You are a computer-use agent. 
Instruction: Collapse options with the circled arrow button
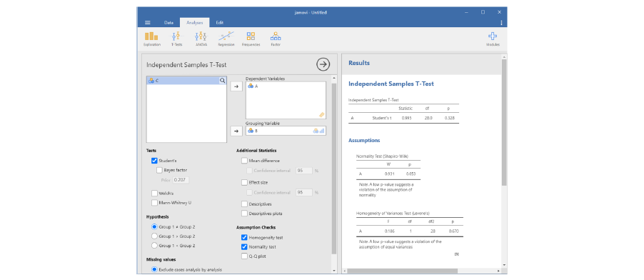pos(323,64)
